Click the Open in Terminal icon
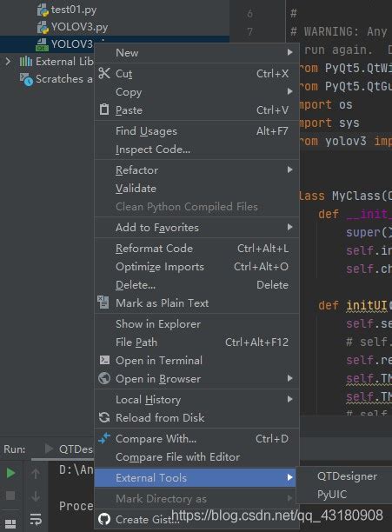Viewport: 392px width, 532px height. click(104, 360)
